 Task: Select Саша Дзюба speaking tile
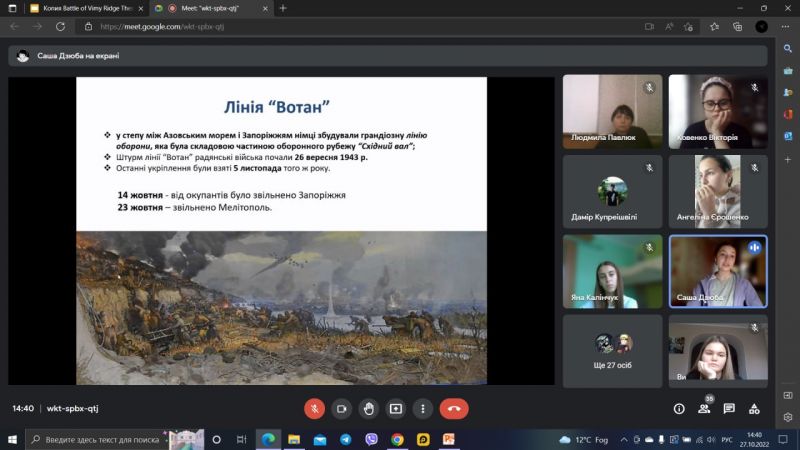point(718,271)
